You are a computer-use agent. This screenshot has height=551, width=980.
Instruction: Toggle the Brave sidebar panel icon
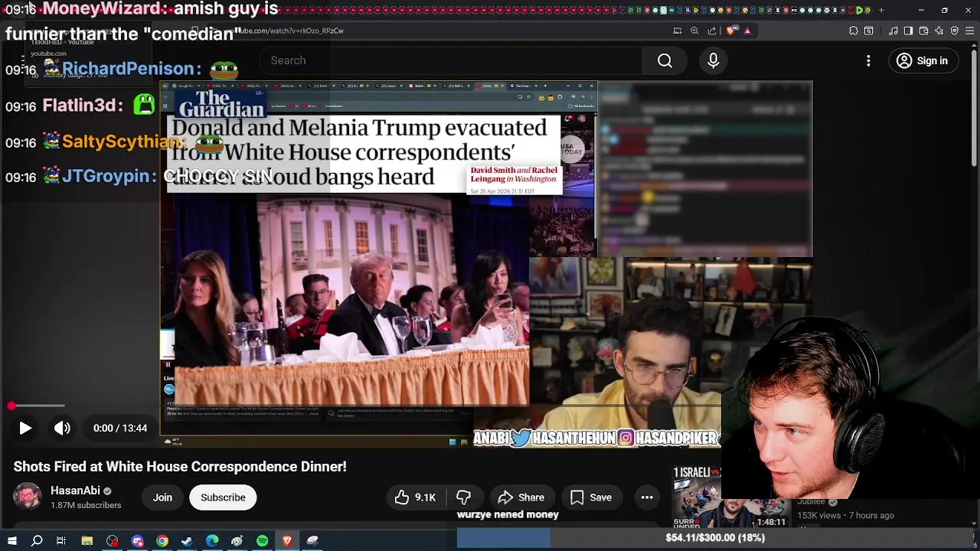pyautogui.click(x=908, y=31)
